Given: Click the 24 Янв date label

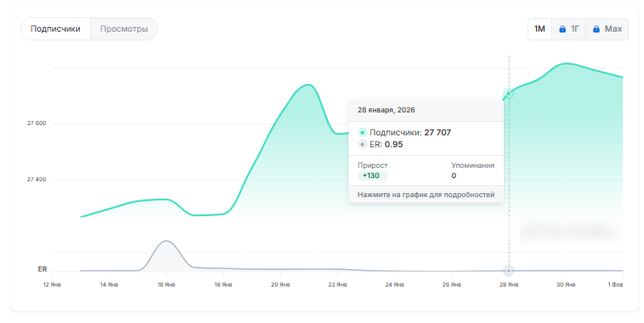Looking at the screenshot, I should click(394, 285).
